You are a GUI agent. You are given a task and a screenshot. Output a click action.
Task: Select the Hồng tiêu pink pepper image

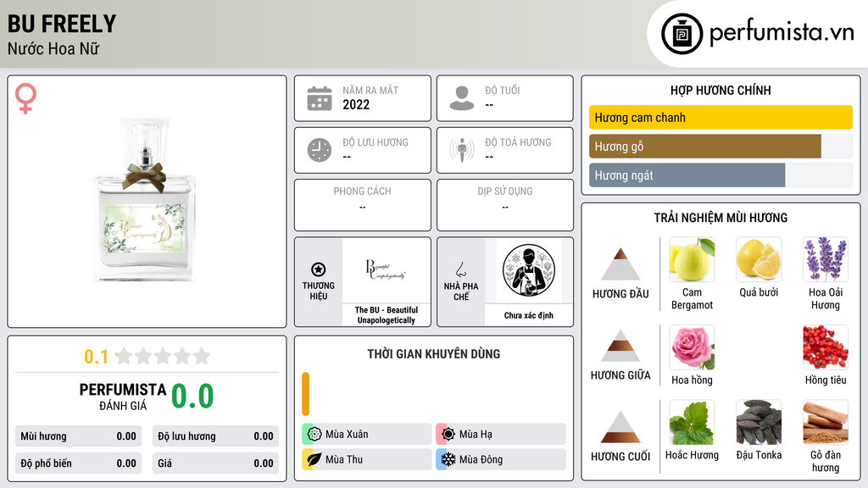826,347
